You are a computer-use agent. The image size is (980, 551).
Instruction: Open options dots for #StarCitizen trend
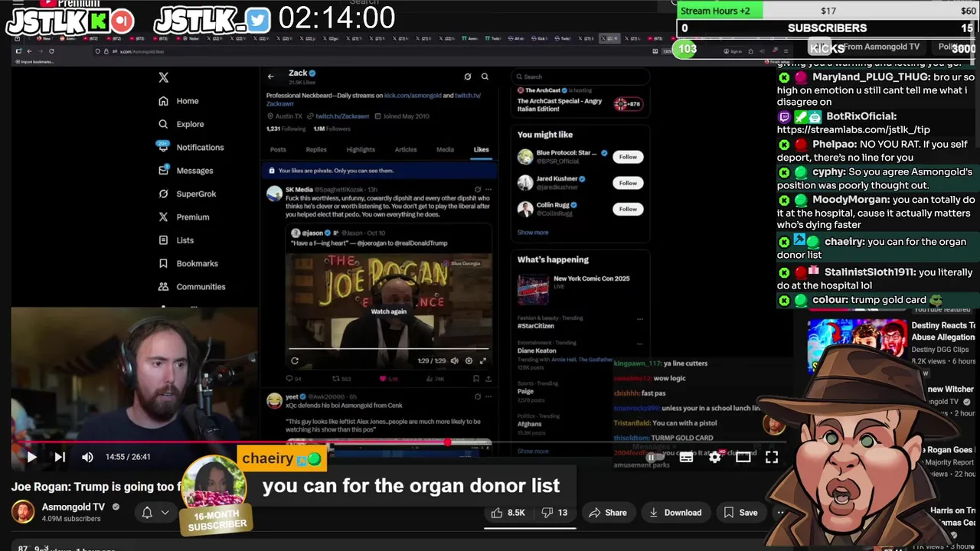pyautogui.click(x=640, y=319)
